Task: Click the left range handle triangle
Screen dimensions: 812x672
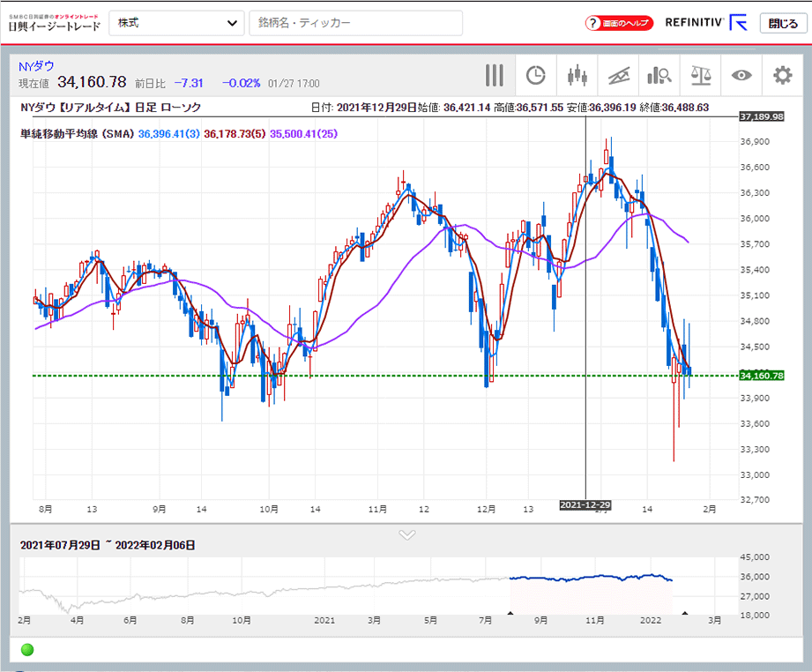Action: (x=510, y=612)
